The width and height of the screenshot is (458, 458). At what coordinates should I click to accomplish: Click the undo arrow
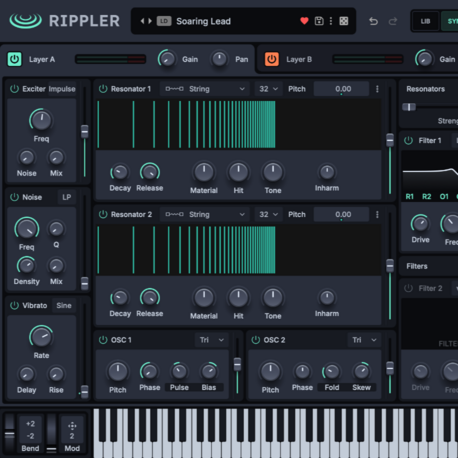[x=374, y=21]
